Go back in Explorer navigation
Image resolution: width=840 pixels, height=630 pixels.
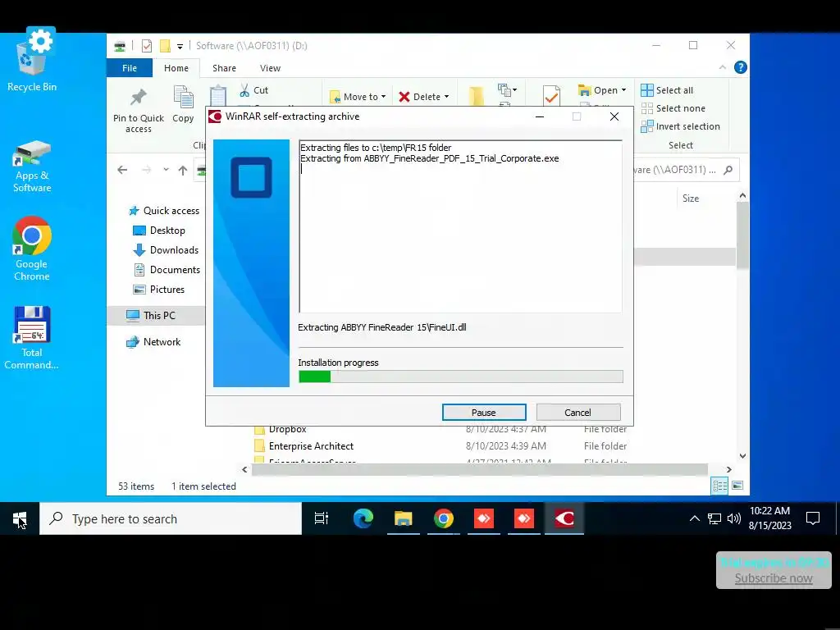pyautogui.click(x=122, y=170)
